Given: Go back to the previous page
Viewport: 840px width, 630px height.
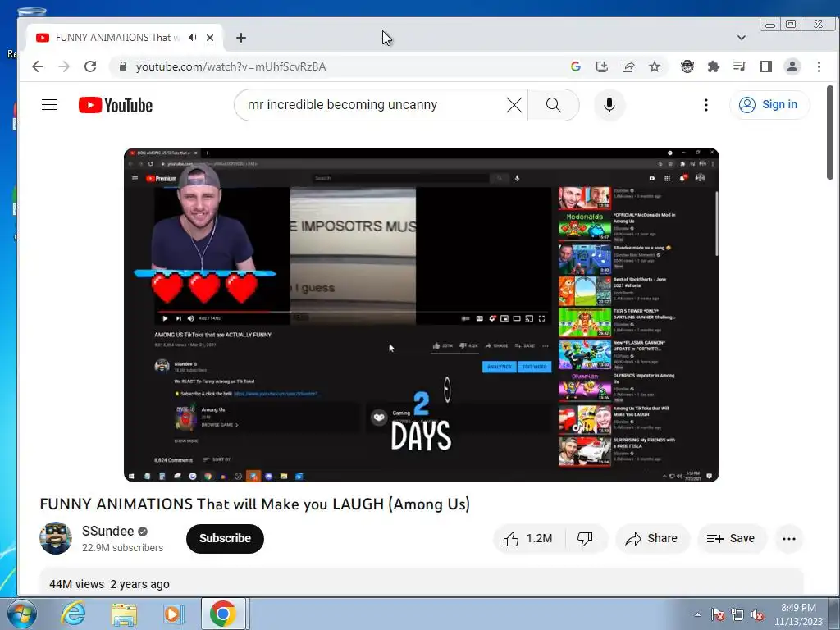Looking at the screenshot, I should (38, 66).
